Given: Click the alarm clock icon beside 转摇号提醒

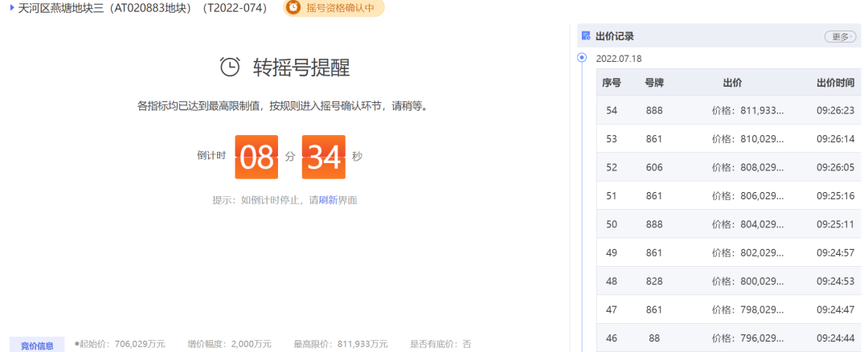Looking at the screenshot, I should coord(230,67).
